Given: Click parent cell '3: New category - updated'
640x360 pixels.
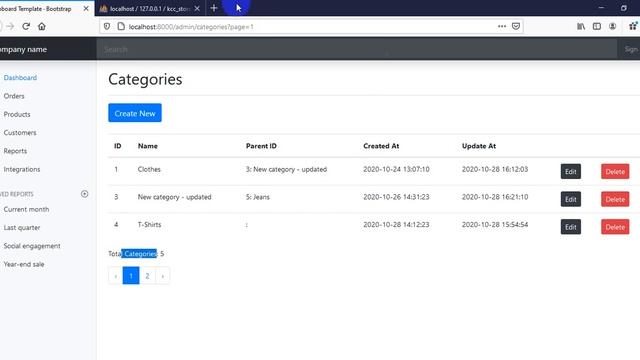Looking at the screenshot, I should click(286, 169).
